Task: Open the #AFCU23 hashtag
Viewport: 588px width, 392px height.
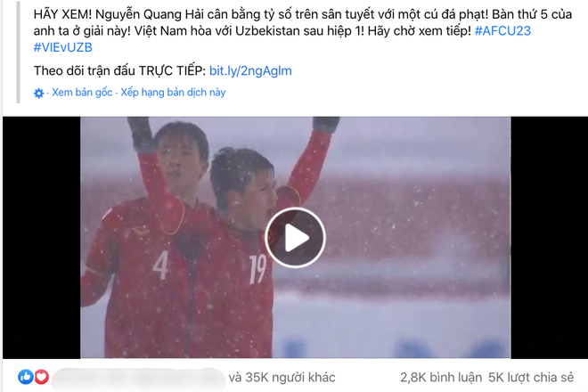Action: [502, 31]
